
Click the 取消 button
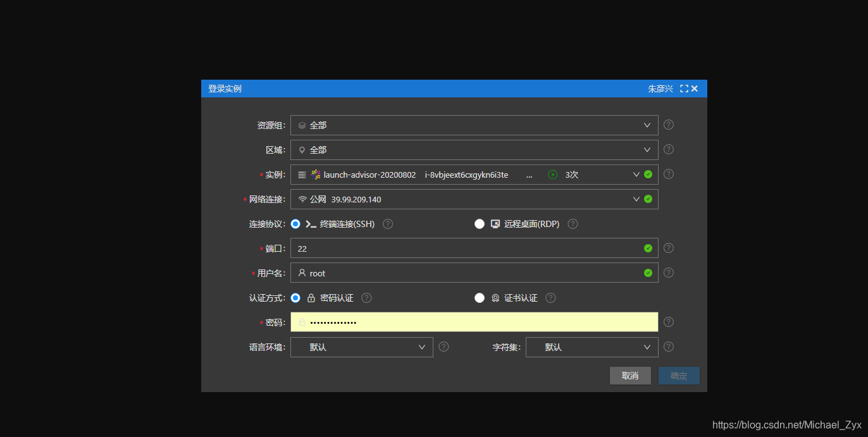click(630, 376)
